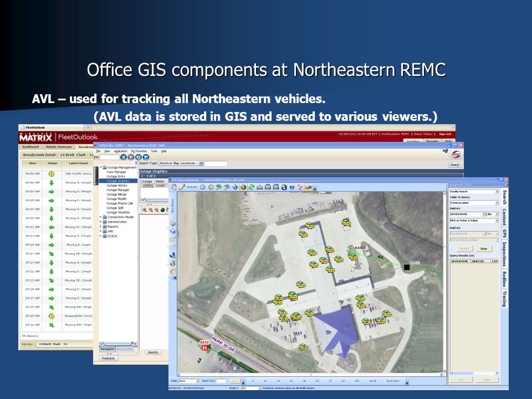Select Outage Weather in the OMS tree

pos(118,212)
